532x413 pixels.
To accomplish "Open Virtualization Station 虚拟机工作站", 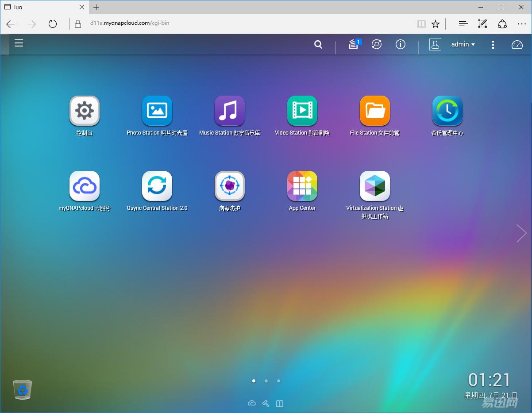I will [x=375, y=186].
